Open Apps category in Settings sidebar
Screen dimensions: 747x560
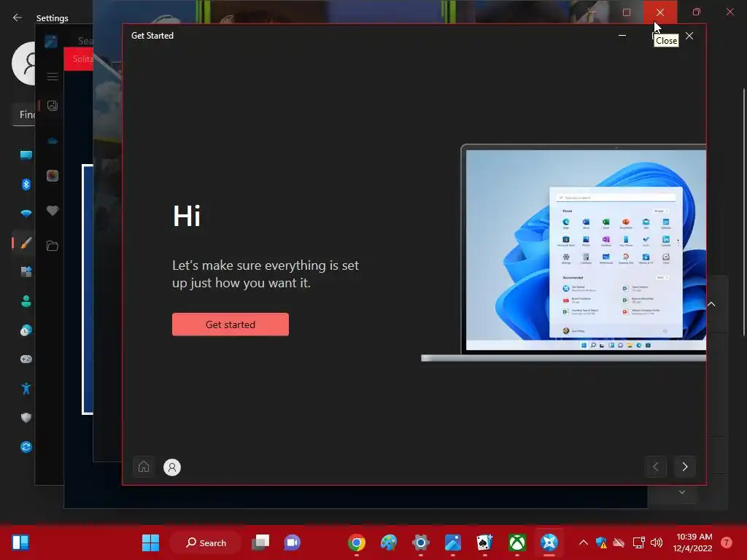[x=26, y=272]
